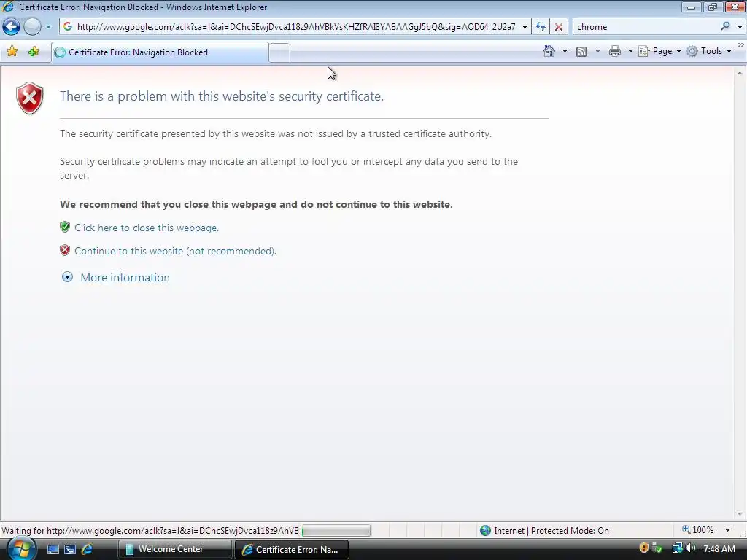This screenshot has height=560, width=747.
Task: Open the zoom level dropdown arrow
Action: (727, 530)
